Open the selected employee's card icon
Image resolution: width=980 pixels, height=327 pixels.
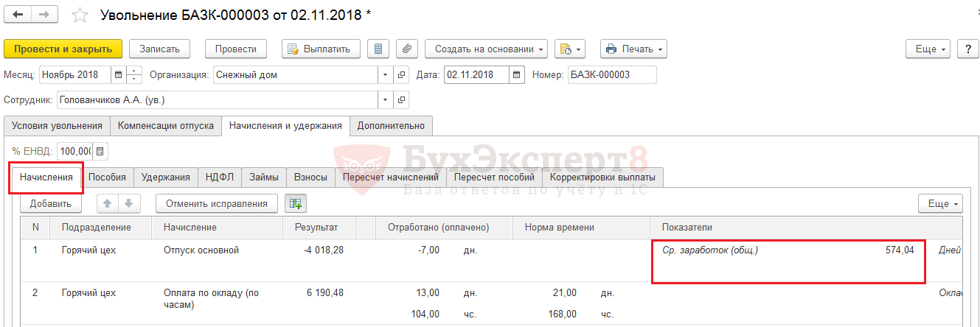coord(402,99)
